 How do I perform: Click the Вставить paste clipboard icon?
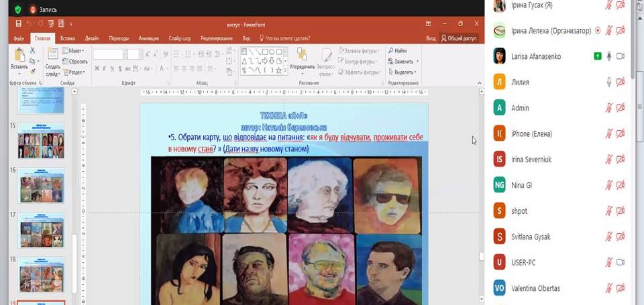tap(19, 54)
